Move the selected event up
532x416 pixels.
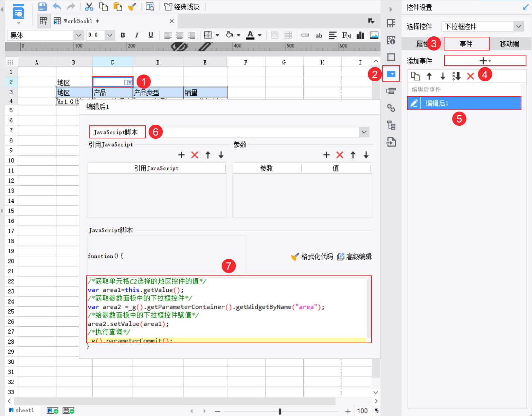click(429, 76)
